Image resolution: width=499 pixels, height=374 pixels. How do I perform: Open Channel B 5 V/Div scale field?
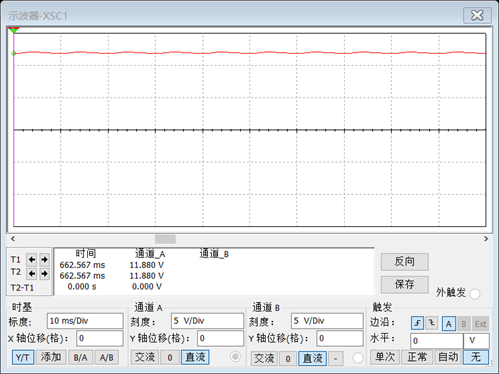point(327,321)
